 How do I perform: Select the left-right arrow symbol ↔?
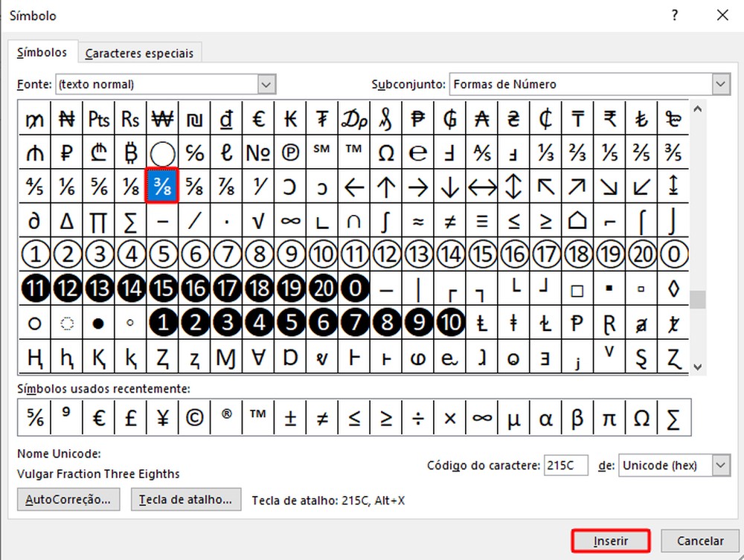(482, 187)
